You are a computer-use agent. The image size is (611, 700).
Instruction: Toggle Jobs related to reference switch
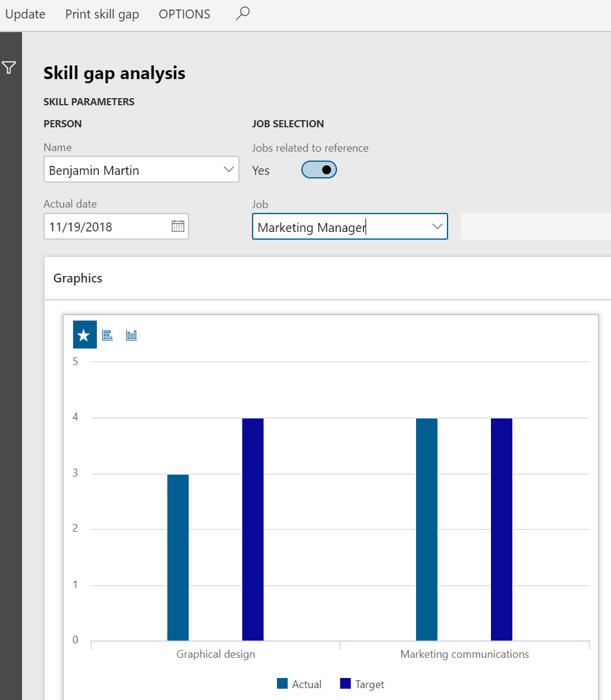(319, 170)
